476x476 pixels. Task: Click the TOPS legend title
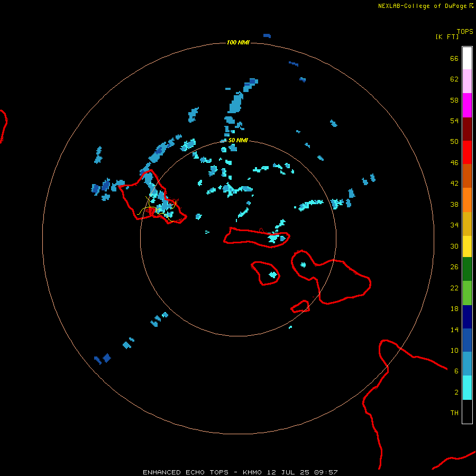click(x=465, y=32)
